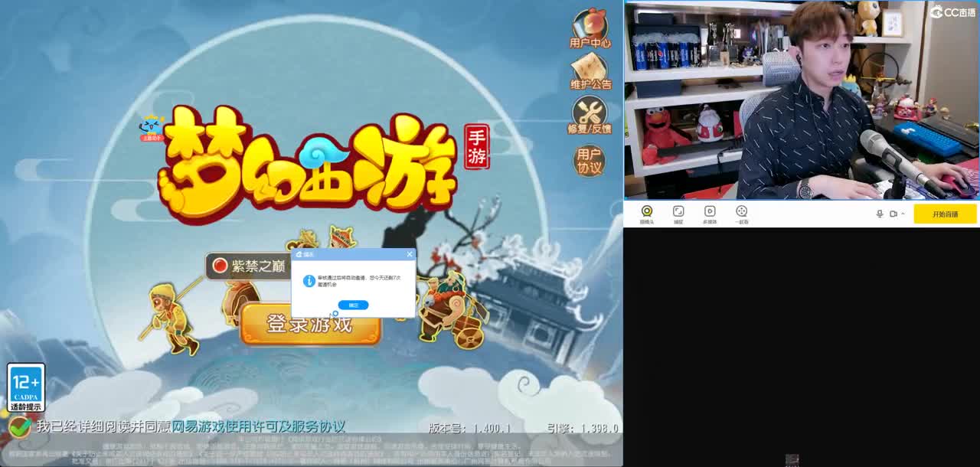Click the 多媒体 multimedia source icon
The image size is (980, 467).
(710, 214)
